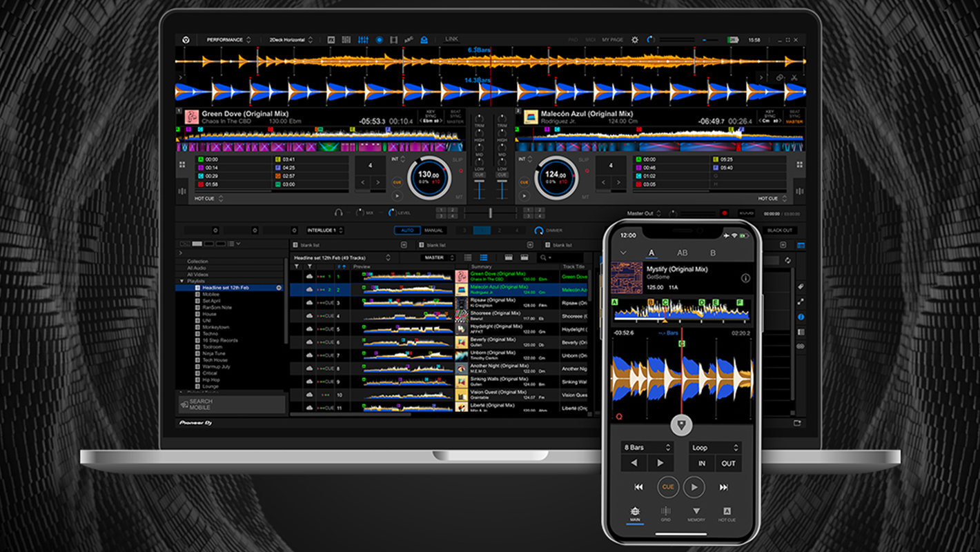Image resolution: width=980 pixels, height=552 pixels.
Task: Toggle the AUTO transition mode
Action: 406,230
